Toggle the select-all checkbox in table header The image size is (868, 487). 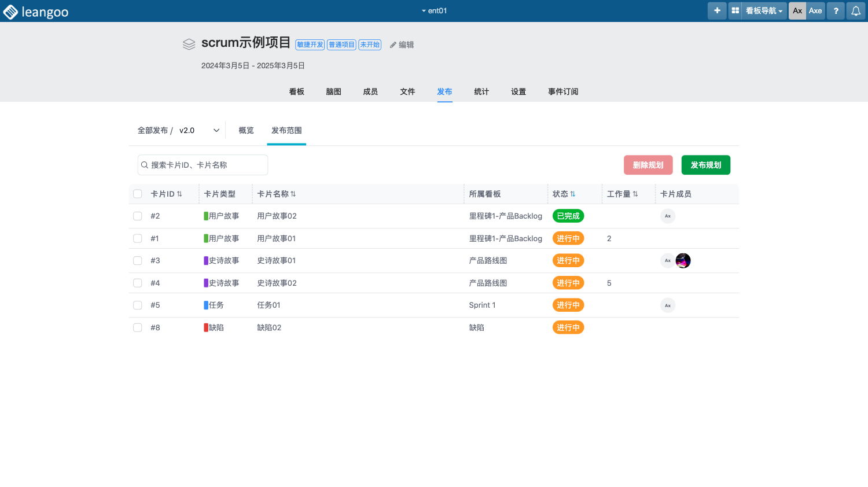138,194
